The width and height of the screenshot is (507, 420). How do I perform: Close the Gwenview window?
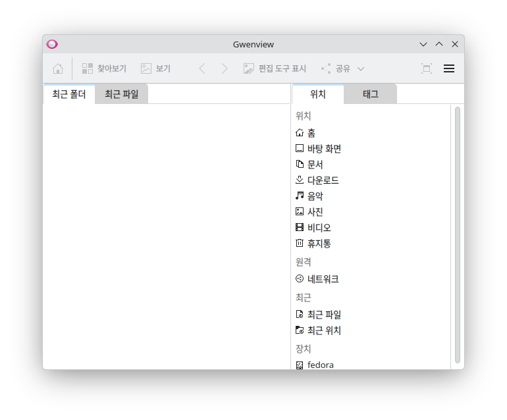[x=455, y=44]
